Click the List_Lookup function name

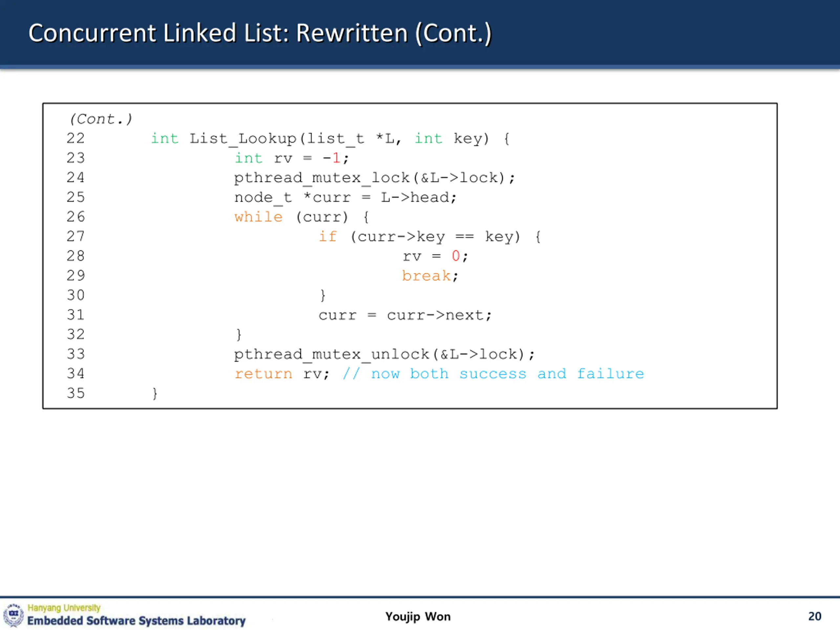point(243,138)
